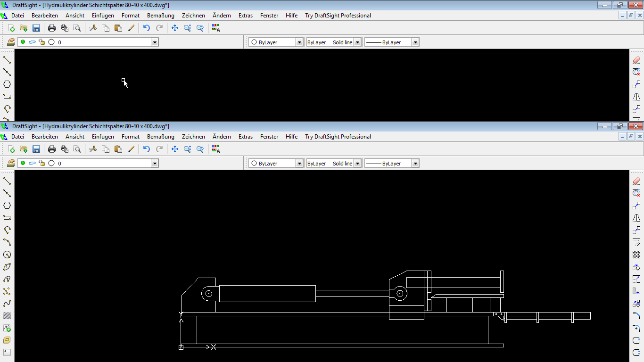This screenshot has height=362, width=644.
Task: Activate the Spline curve tool
Action: [x=7, y=304]
